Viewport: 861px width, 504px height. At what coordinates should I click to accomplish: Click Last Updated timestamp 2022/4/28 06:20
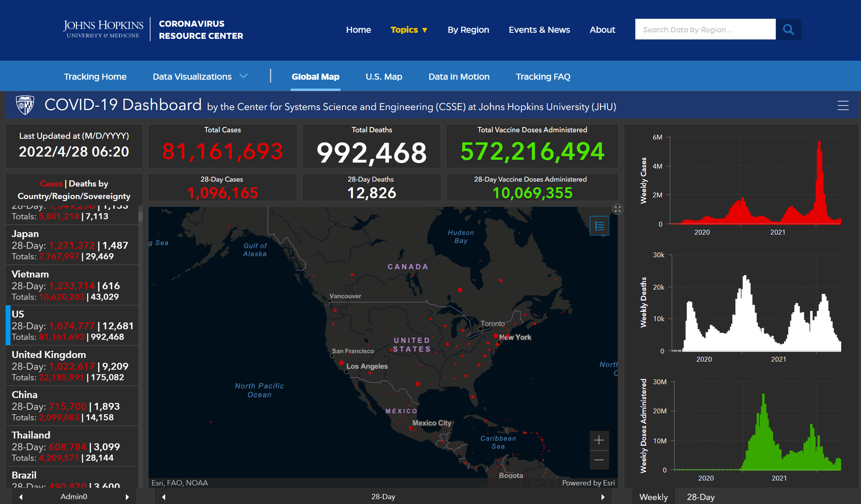(74, 152)
